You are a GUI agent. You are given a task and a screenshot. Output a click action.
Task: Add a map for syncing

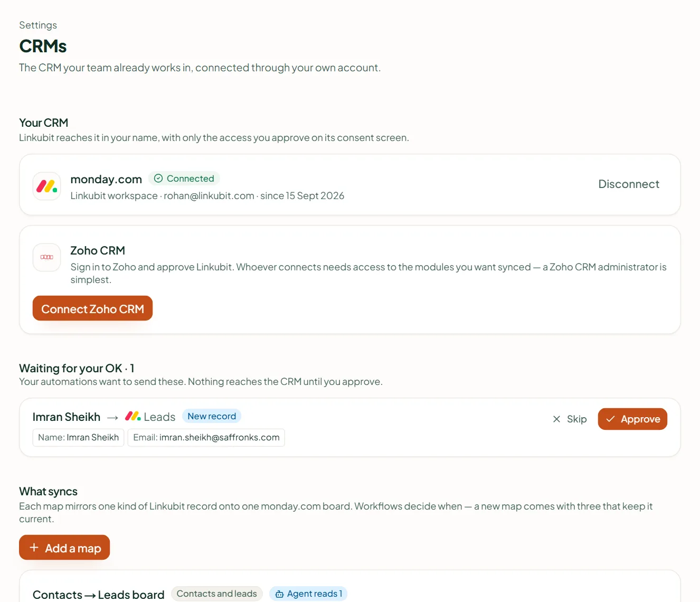click(x=64, y=548)
